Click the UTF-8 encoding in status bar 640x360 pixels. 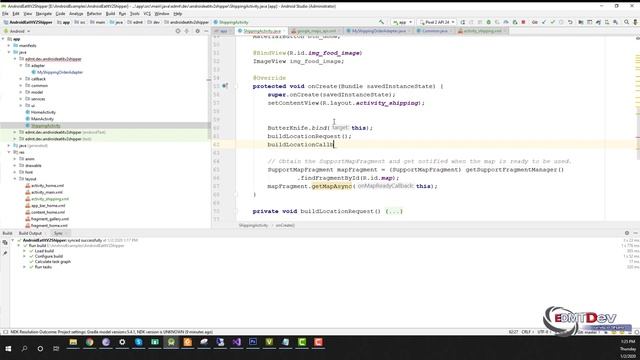(544, 332)
